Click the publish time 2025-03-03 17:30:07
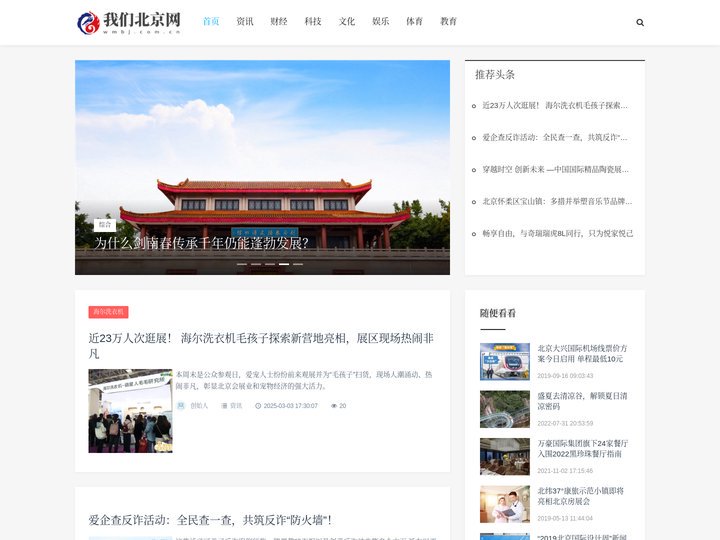The width and height of the screenshot is (720, 540). [291, 405]
